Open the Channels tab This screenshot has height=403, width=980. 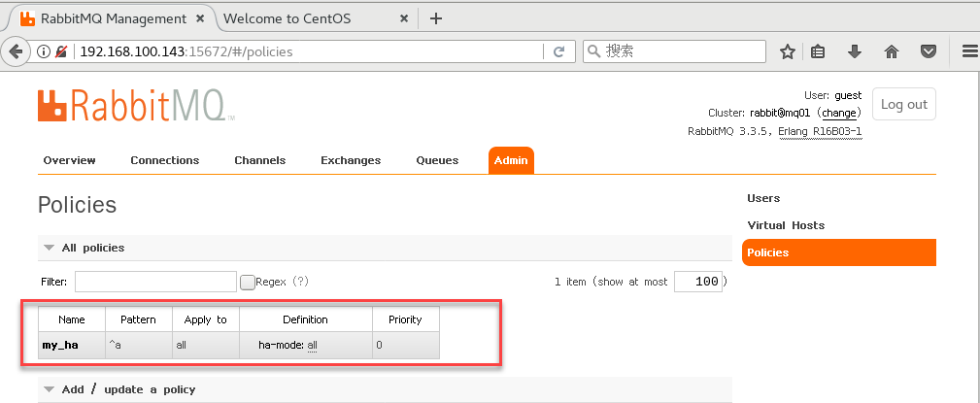260,160
